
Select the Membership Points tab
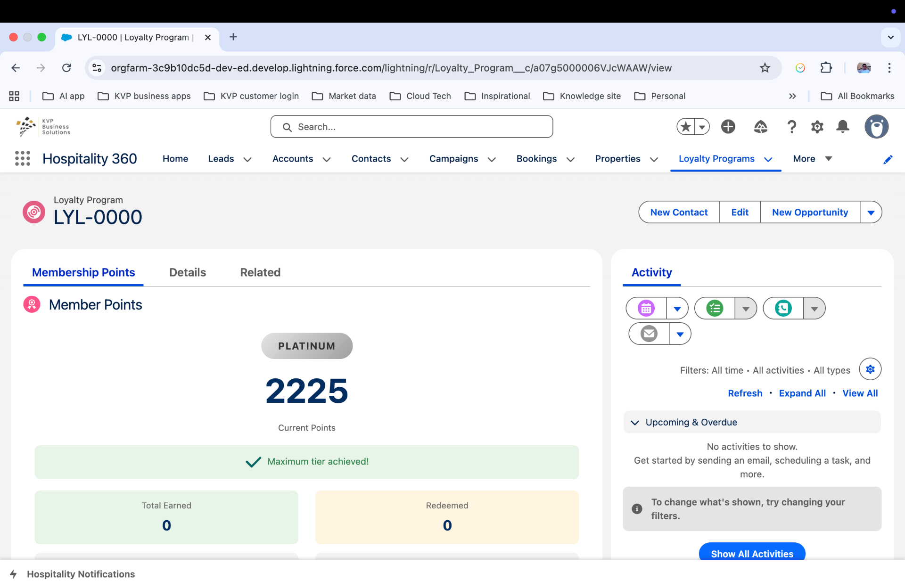pyautogui.click(x=83, y=272)
